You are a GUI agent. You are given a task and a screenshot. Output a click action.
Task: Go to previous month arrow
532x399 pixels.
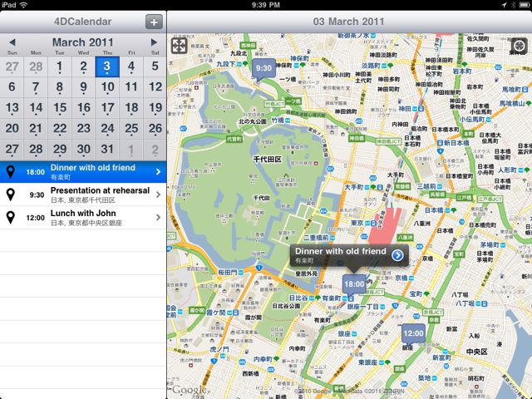click(x=12, y=42)
